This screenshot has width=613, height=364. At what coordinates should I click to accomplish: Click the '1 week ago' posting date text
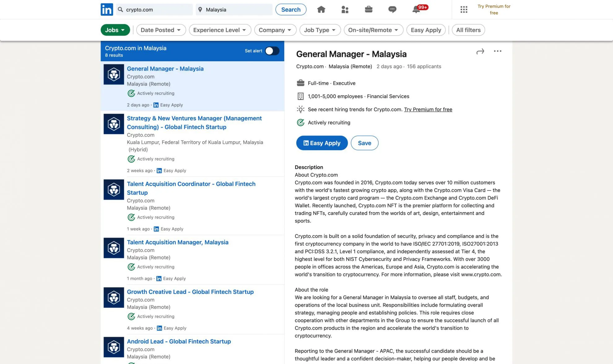coord(138,229)
